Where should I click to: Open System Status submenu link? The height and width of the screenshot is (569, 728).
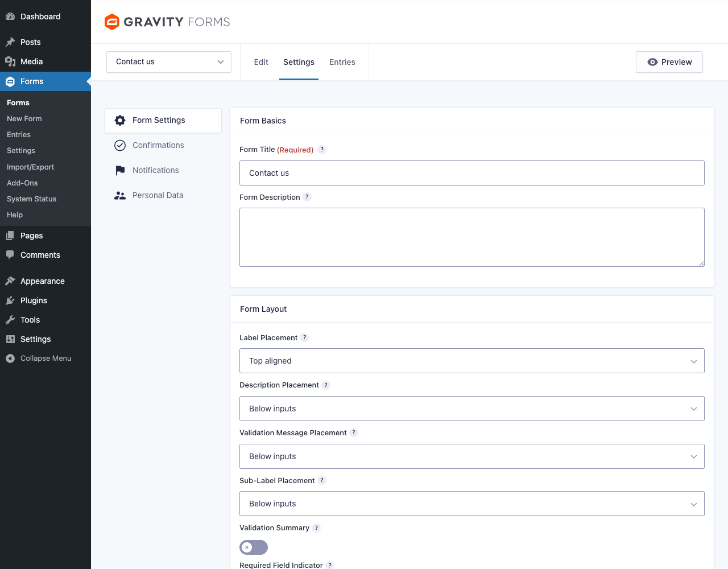click(x=32, y=199)
